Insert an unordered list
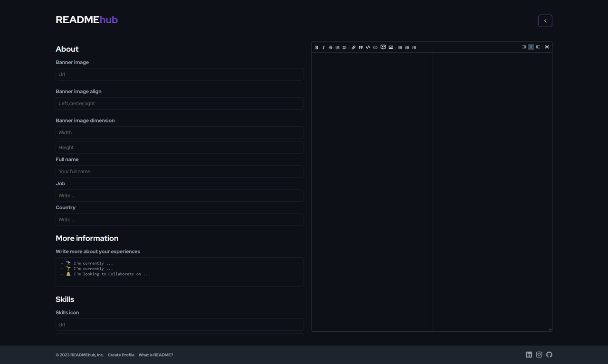Viewport: 608px width, 364px height. coord(400,47)
